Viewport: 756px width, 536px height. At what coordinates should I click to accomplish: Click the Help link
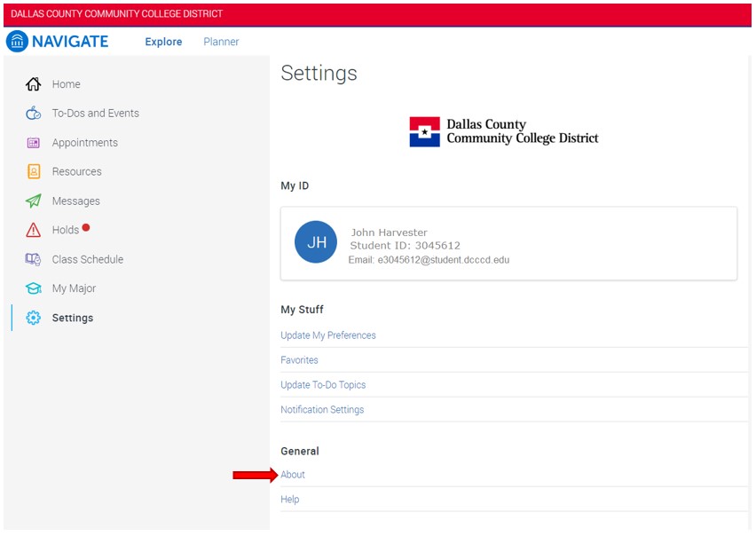point(290,500)
